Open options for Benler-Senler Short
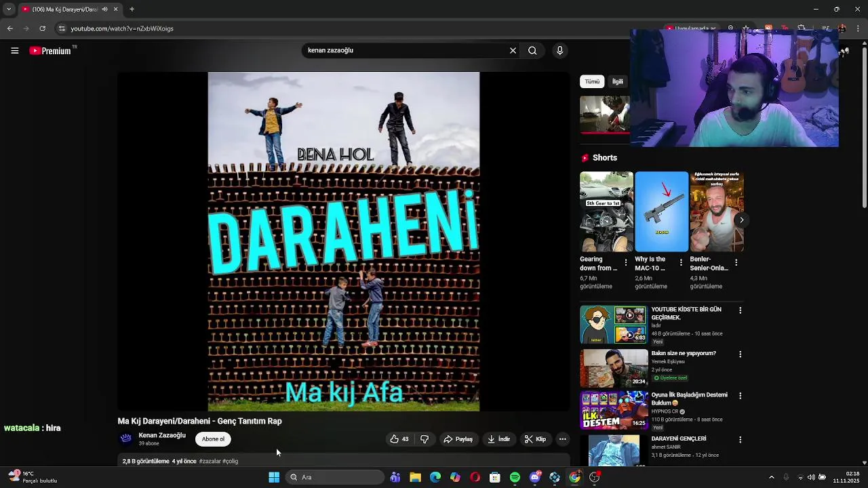Image resolution: width=868 pixels, height=488 pixels. [736, 262]
